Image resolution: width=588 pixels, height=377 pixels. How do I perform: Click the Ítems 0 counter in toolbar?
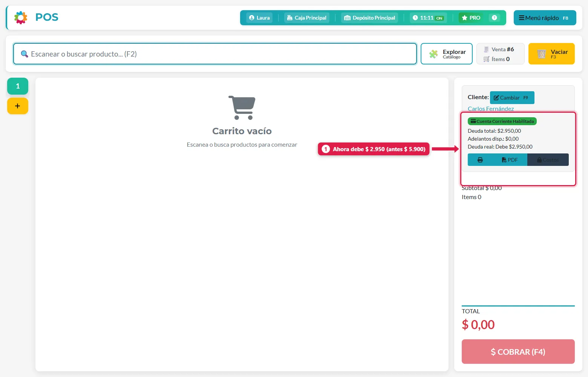click(x=497, y=59)
